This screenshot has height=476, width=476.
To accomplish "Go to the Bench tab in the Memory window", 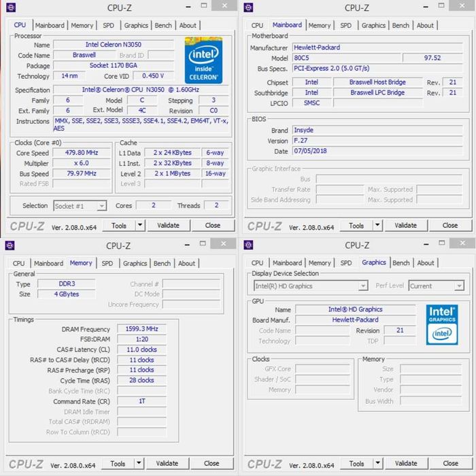I will [162, 264].
